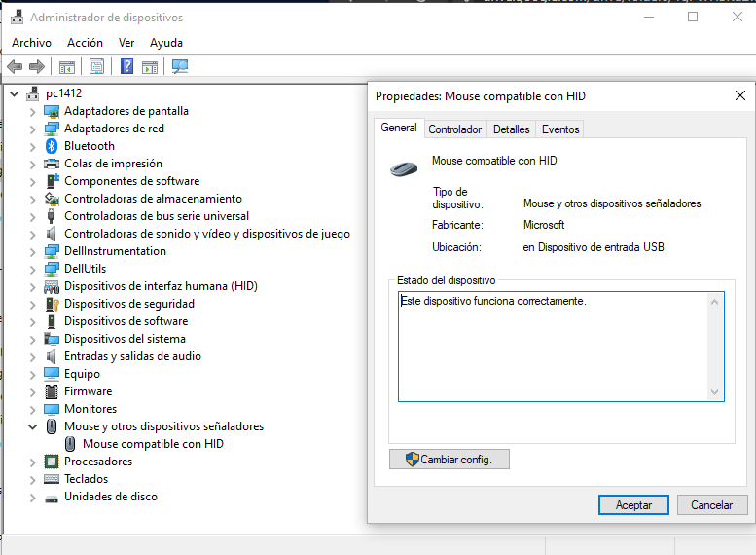The image size is (756, 555).
Task: Expand the DellUtils node
Action: 32,270
